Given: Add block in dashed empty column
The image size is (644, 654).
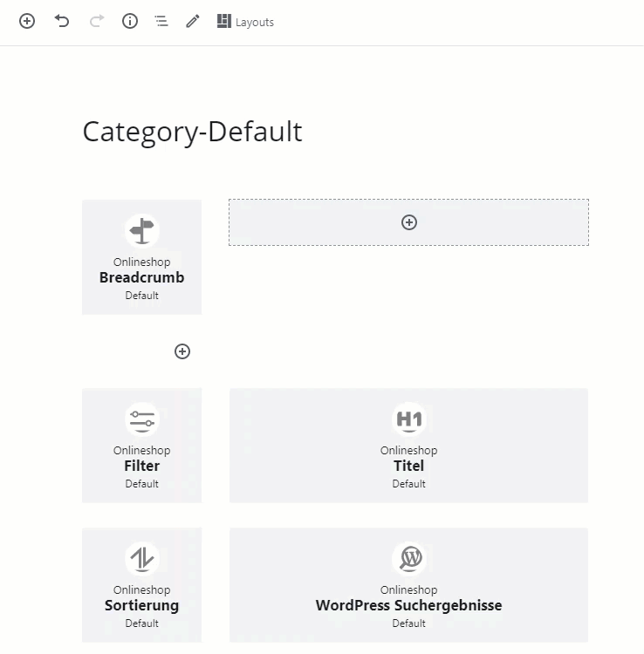Looking at the screenshot, I should click(409, 222).
